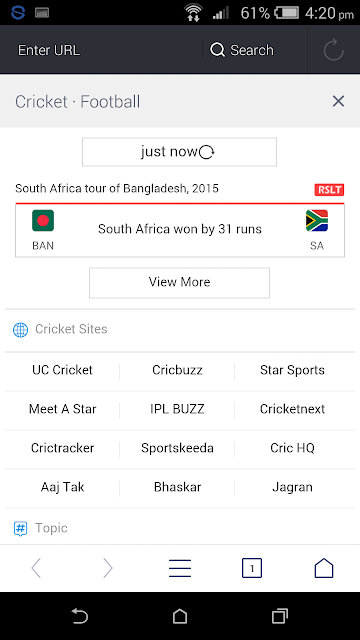Close the Cricket · Football panel

[x=338, y=101]
